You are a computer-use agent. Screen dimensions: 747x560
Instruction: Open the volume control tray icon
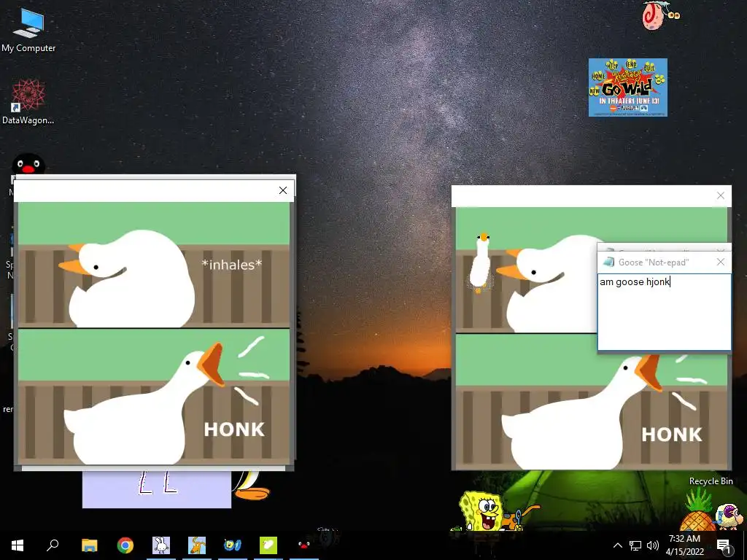pos(653,545)
